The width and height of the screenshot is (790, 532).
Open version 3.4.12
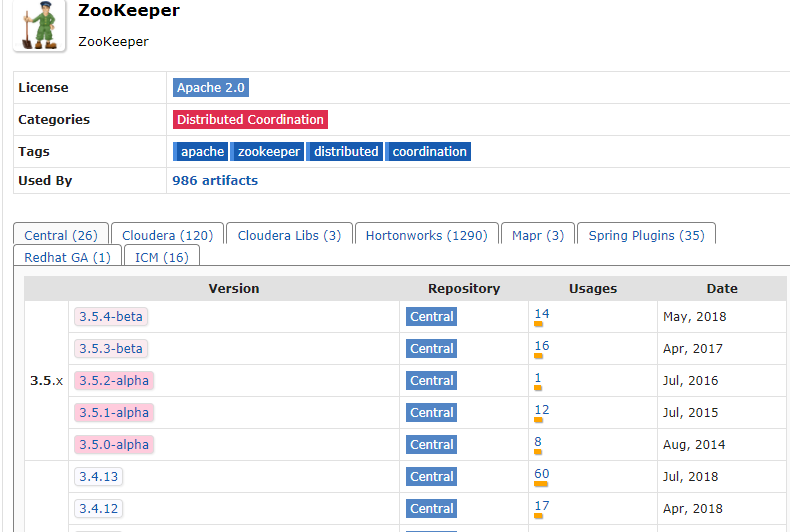click(x=98, y=508)
